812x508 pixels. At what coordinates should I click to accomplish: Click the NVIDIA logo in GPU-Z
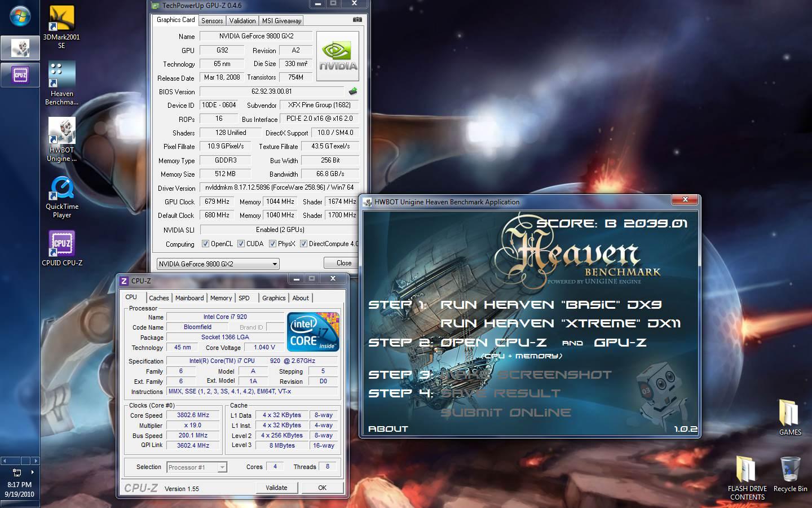click(338, 56)
